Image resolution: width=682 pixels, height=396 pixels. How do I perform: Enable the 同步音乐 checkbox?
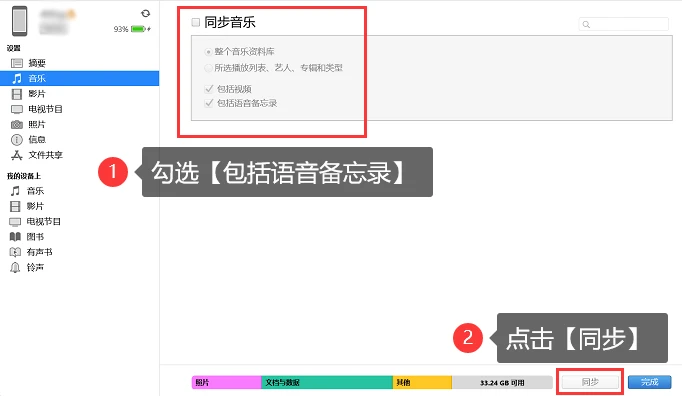[196, 22]
